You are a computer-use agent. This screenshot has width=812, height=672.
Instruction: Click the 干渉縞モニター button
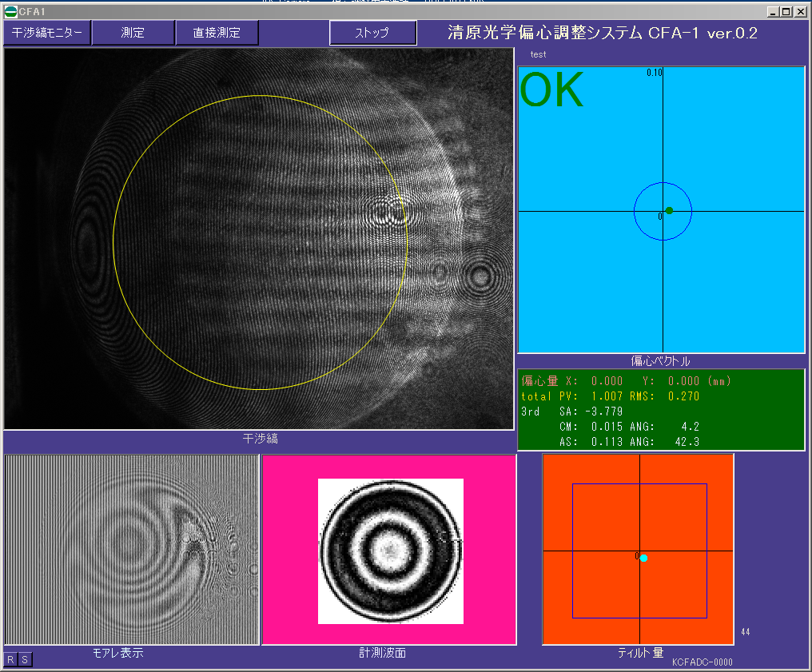click(47, 33)
